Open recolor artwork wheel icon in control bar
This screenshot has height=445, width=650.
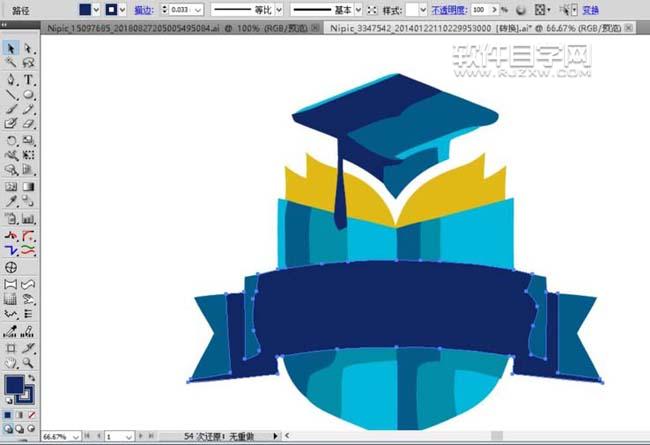click(521, 10)
